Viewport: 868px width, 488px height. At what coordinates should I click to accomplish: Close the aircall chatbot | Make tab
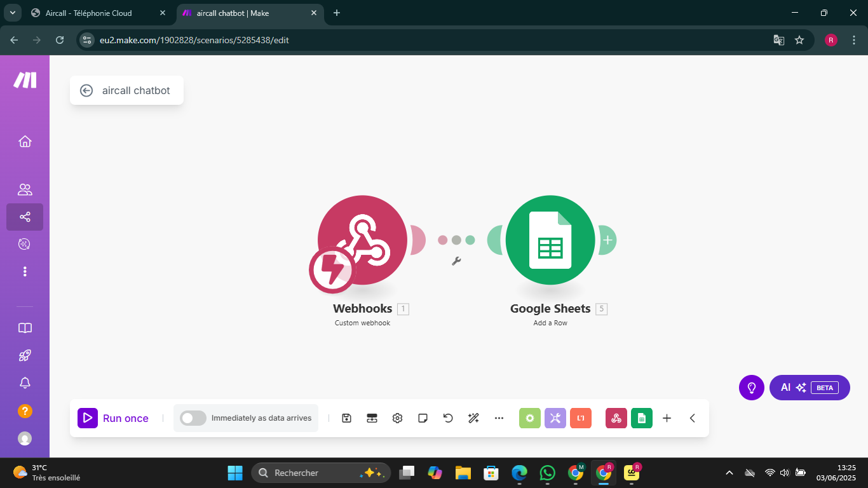click(x=313, y=13)
